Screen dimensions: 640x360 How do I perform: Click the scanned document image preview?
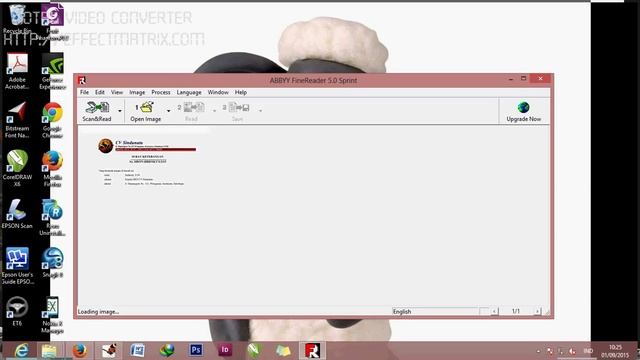147,162
